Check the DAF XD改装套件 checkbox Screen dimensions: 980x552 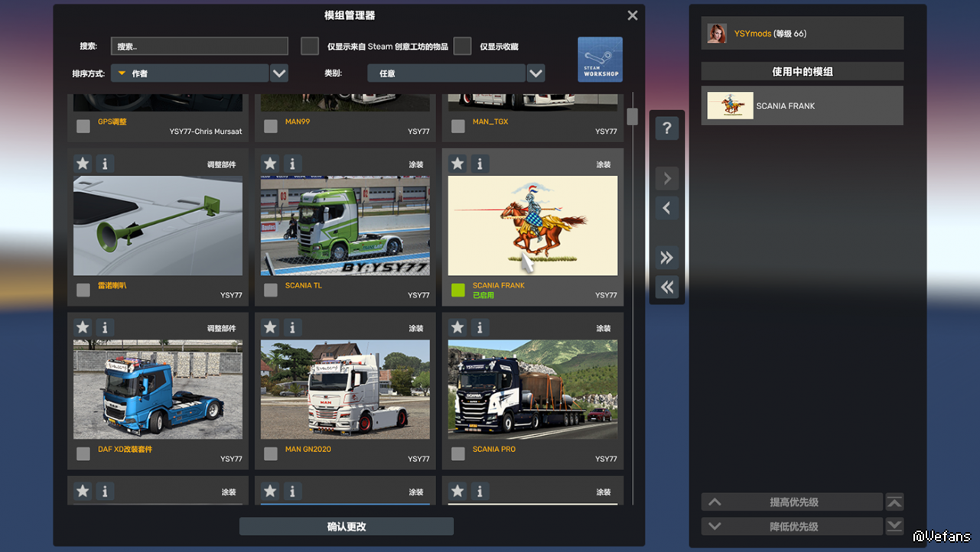(83, 454)
